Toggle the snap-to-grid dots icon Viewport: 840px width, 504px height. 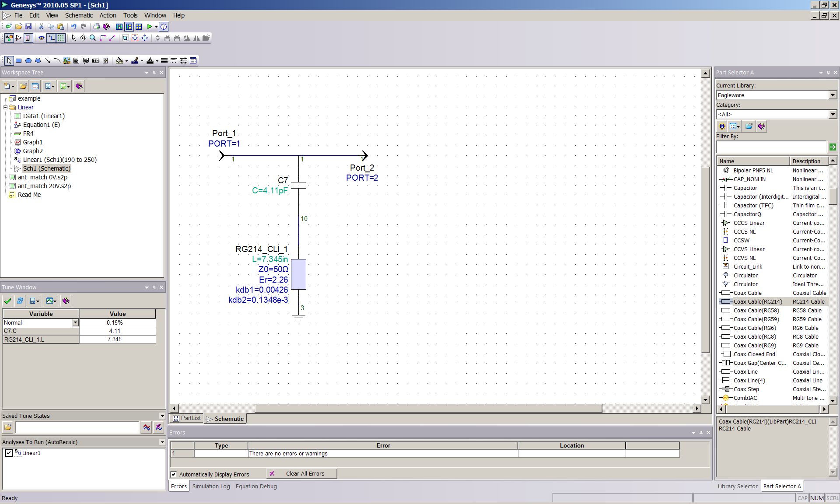coord(61,38)
